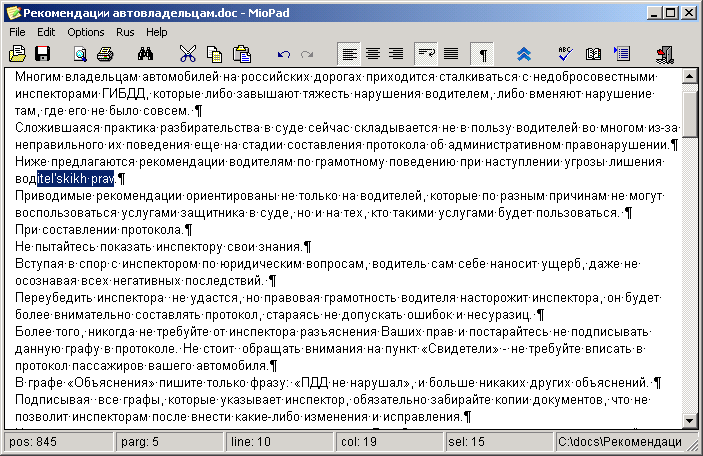Minimize the MioPad window
The width and height of the screenshot is (703, 456).
(654, 13)
